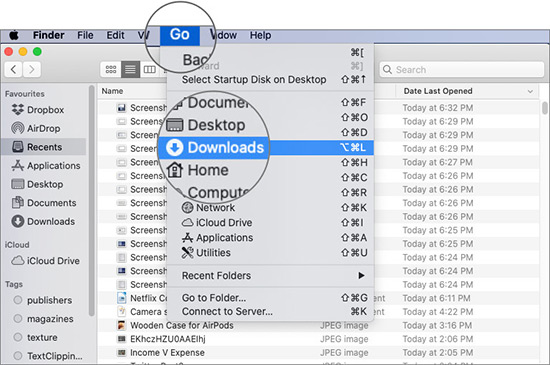
Task: Switch to icon view
Action: pos(111,69)
